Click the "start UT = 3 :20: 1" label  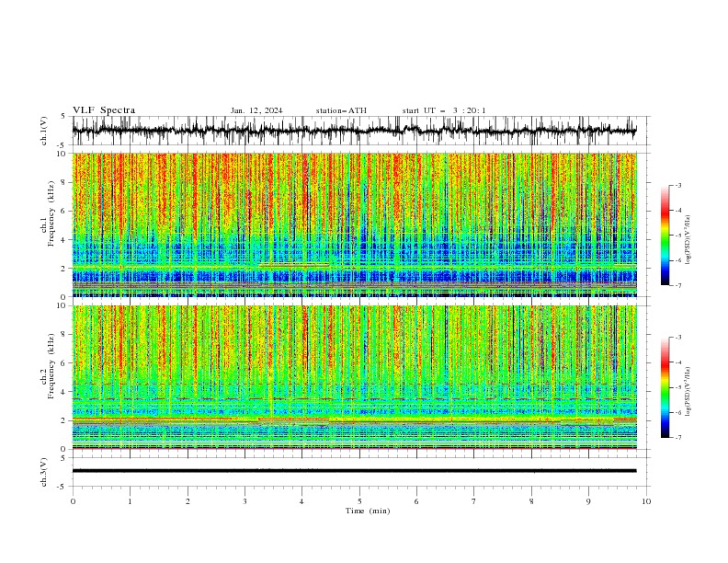click(x=444, y=110)
